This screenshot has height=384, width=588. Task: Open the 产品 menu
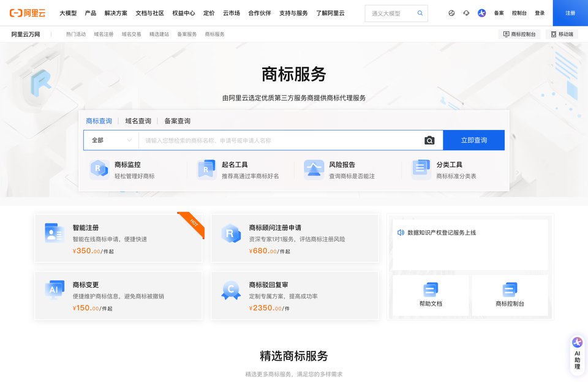tap(91, 13)
